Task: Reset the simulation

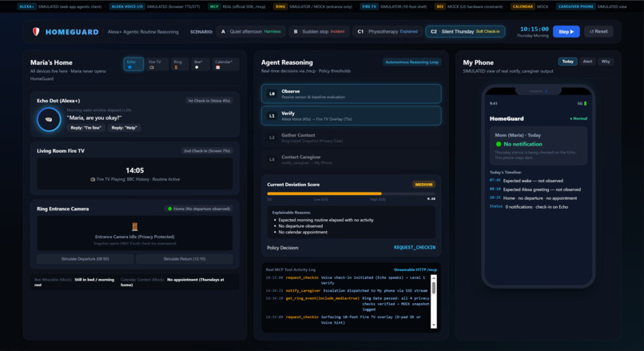Action: point(598,32)
